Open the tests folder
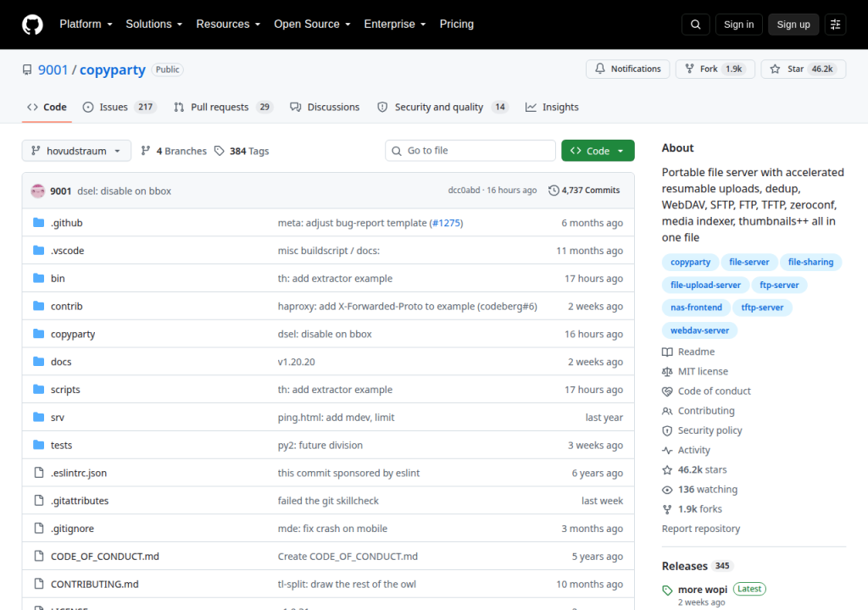This screenshot has height=610, width=868. coord(61,445)
